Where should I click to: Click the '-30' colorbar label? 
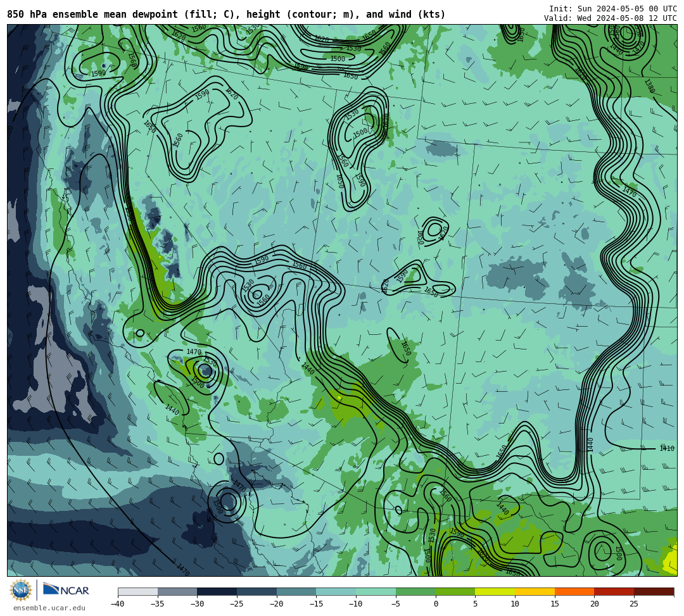[x=197, y=604]
